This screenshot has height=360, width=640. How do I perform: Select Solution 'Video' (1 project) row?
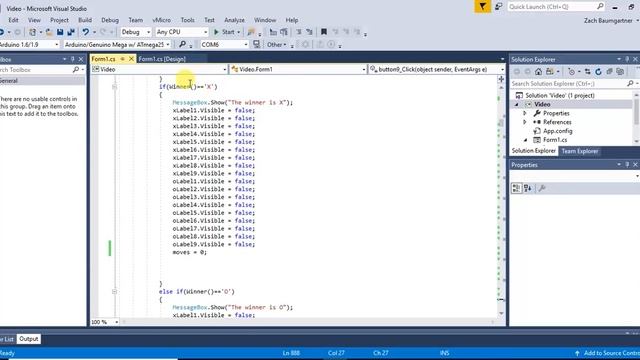tap(560, 96)
